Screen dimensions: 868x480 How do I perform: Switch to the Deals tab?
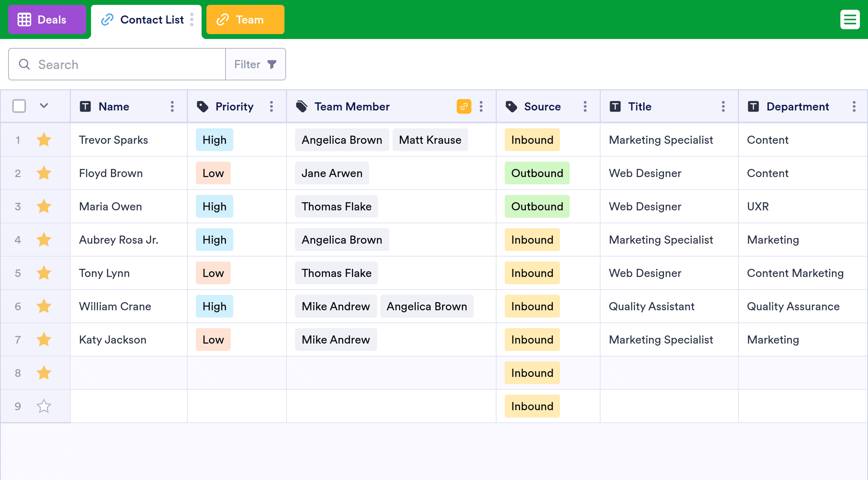tap(47, 19)
